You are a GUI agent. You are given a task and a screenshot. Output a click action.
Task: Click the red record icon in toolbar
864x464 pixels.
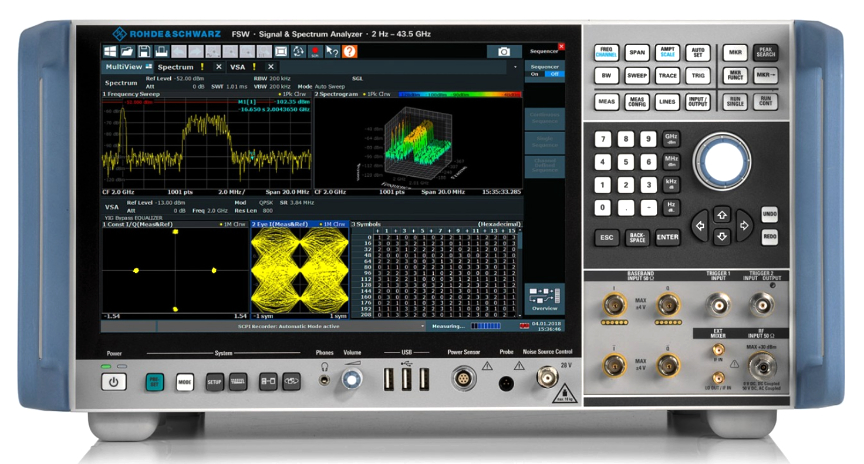pos(315,51)
